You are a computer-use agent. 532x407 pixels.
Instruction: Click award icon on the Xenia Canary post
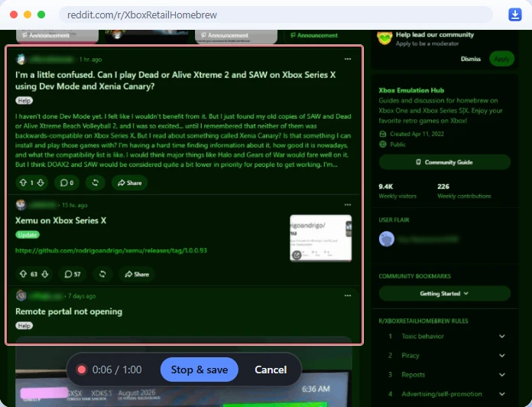pos(96,183)
